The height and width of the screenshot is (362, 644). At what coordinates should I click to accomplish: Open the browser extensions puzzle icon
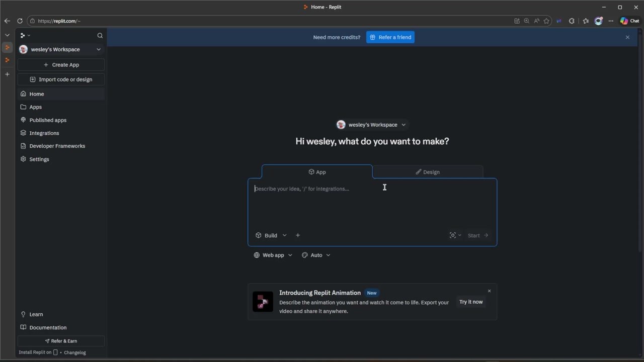click(572, 21)
